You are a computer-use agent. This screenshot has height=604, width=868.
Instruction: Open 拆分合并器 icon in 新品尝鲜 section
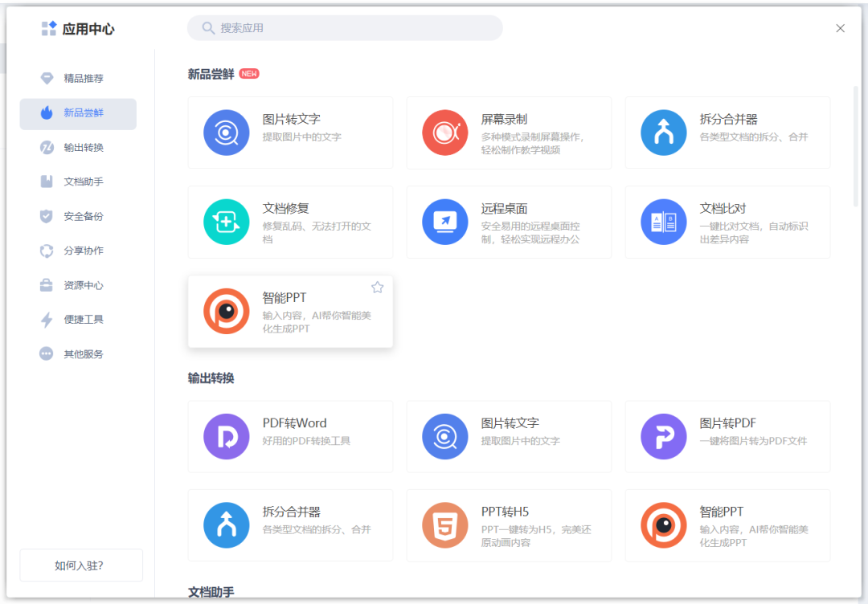664,133
